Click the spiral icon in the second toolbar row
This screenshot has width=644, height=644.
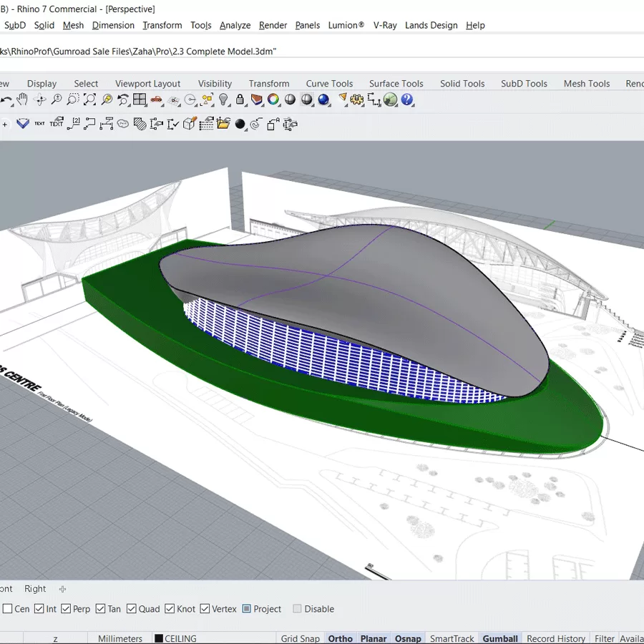[256, 124]
